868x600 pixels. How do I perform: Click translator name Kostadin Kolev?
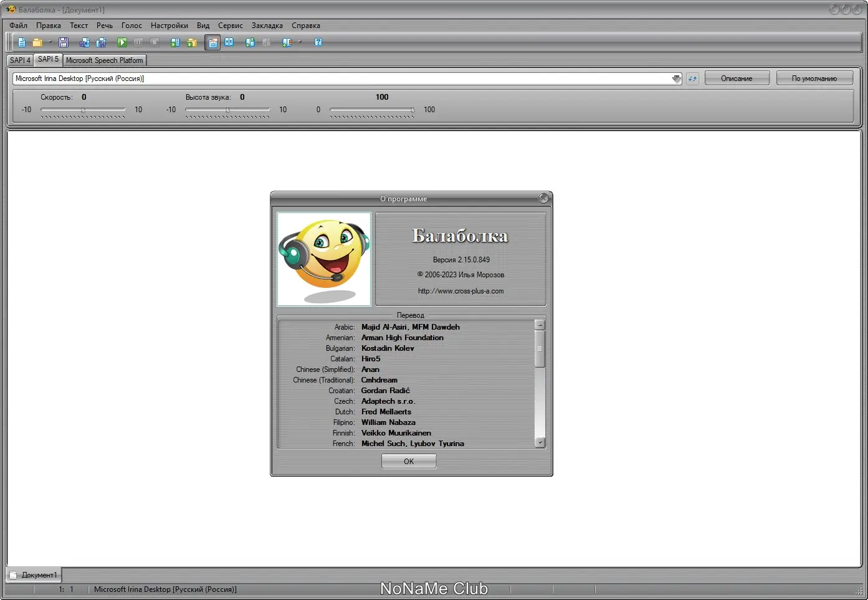click(x=388, y=348)
